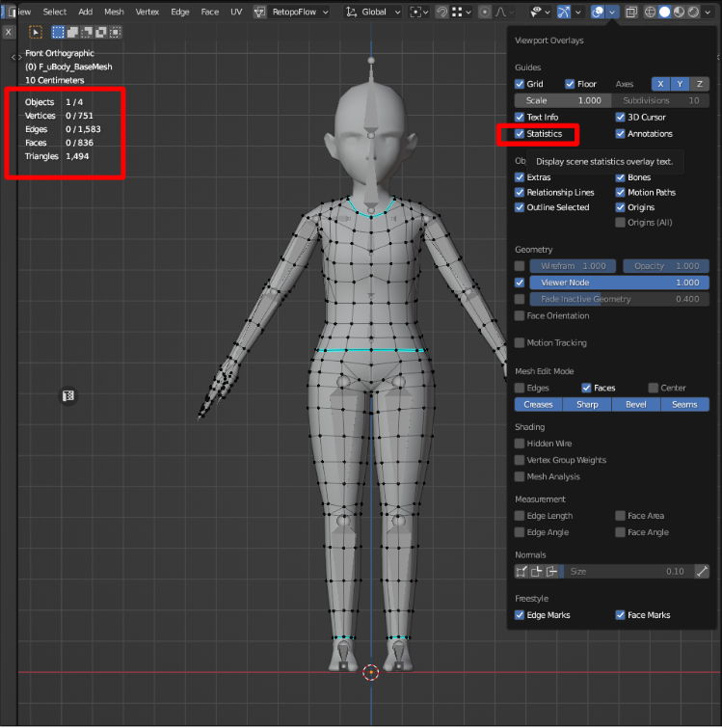Image resolution: width=722 pixels, height=728 pixels.
Task: Uncheck the Statistics overlay checkbox
Action: [521, 134]
